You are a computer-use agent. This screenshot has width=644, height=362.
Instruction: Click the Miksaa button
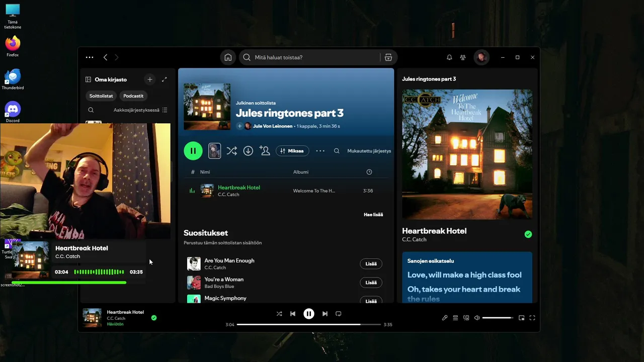pos(292,151)
